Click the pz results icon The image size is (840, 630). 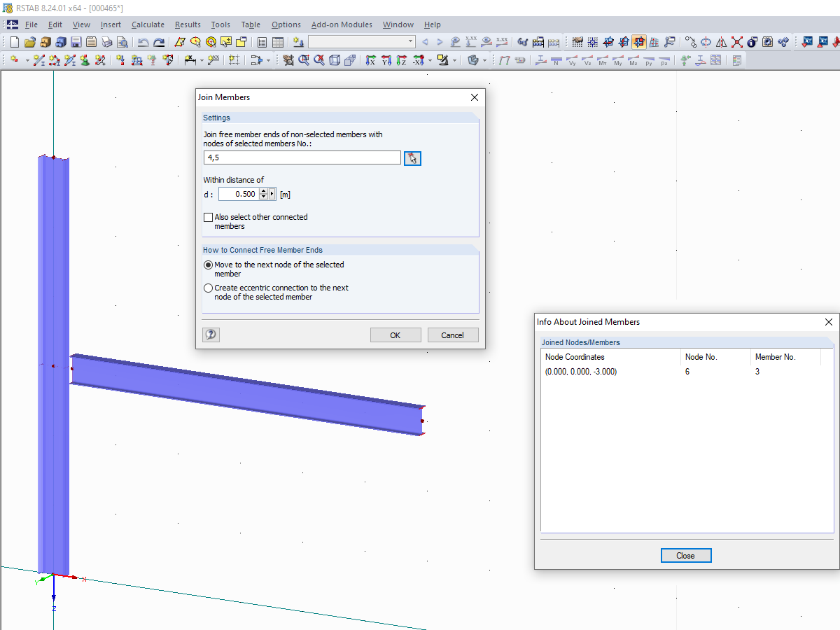pos(664,61)
